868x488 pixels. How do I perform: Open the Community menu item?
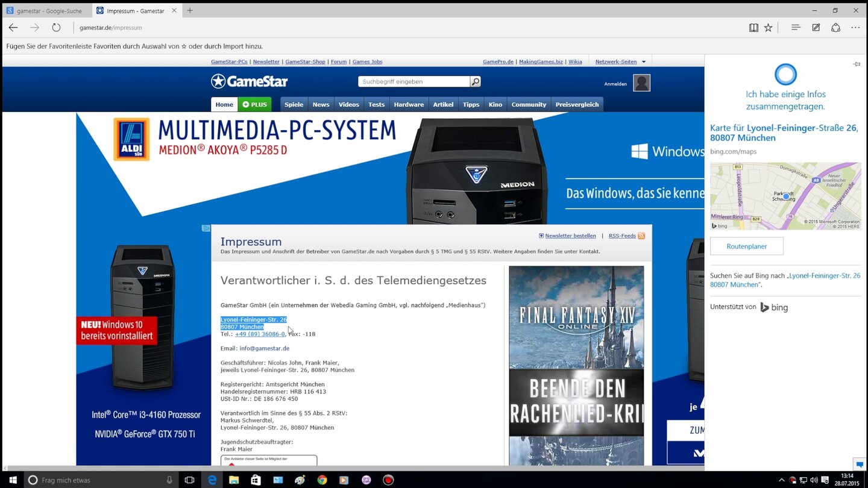[529, 104]
